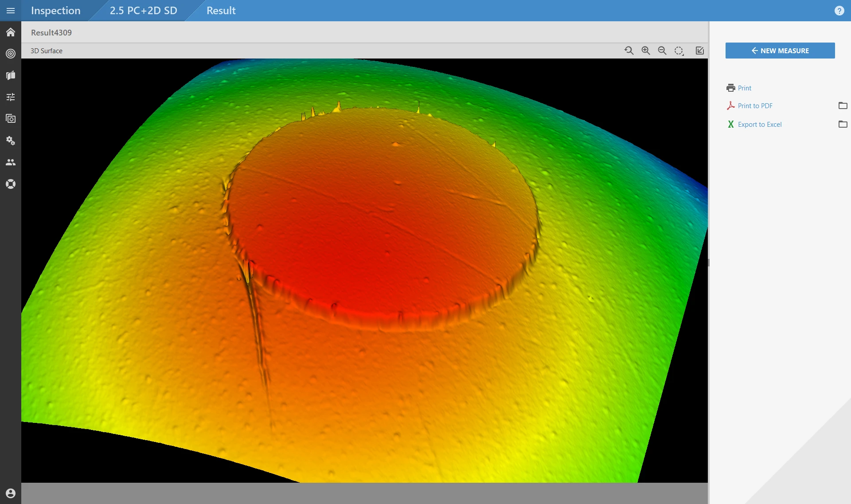Viewport: 851px width, 504px height.
Task: Open the hamburger navigation menu
Action: tap(11, 10)
